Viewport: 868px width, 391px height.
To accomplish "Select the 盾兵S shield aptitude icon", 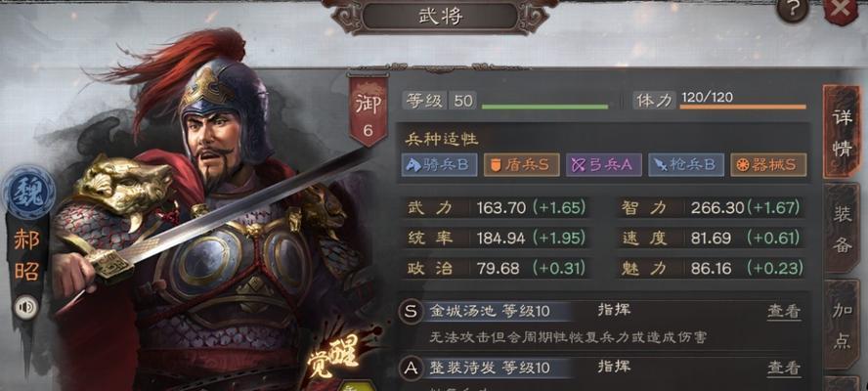I will pos(521,165).
